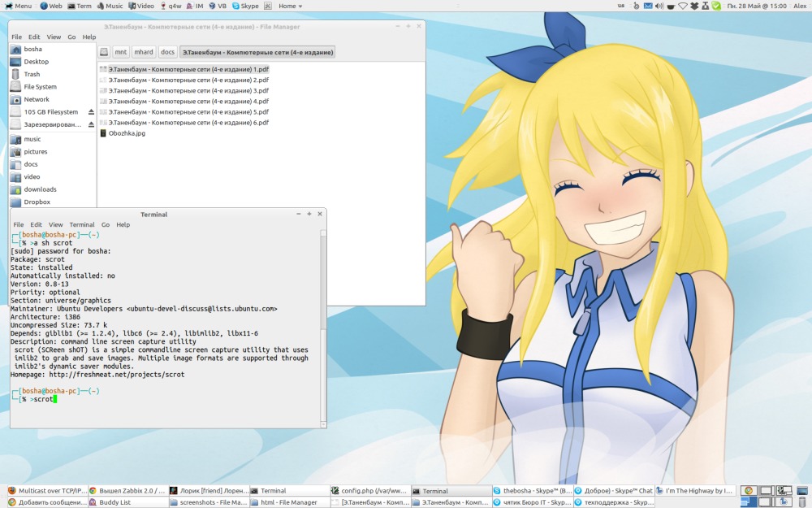The image size is (812, 508).
Task: Switch to I'm The Highway taskbar entry
Action: click(x=695, y=490)
